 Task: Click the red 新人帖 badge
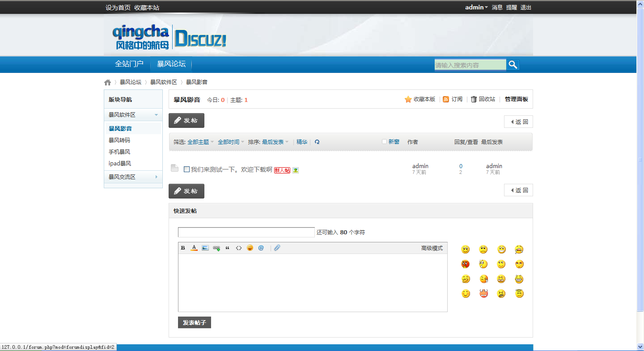pos(282,170)
